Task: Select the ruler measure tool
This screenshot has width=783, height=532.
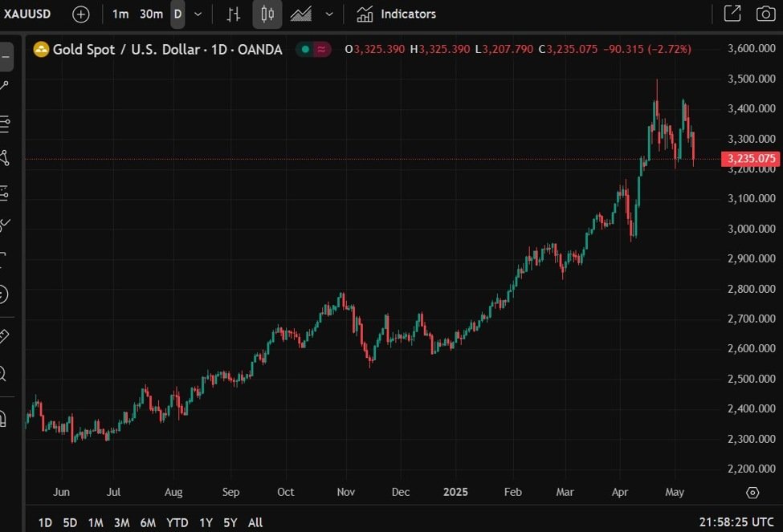Action: (x=3, y=336)
